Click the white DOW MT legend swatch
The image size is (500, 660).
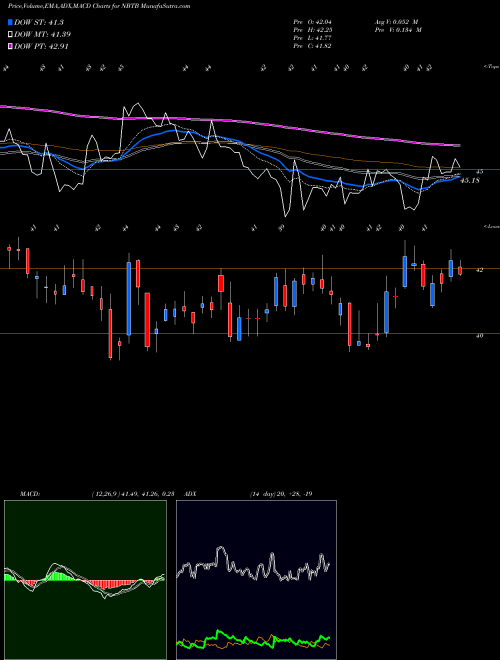(x=11, y=35)
